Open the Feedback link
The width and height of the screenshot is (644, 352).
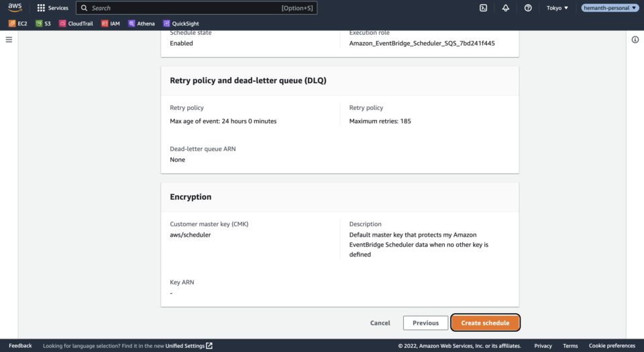point(20,346)
